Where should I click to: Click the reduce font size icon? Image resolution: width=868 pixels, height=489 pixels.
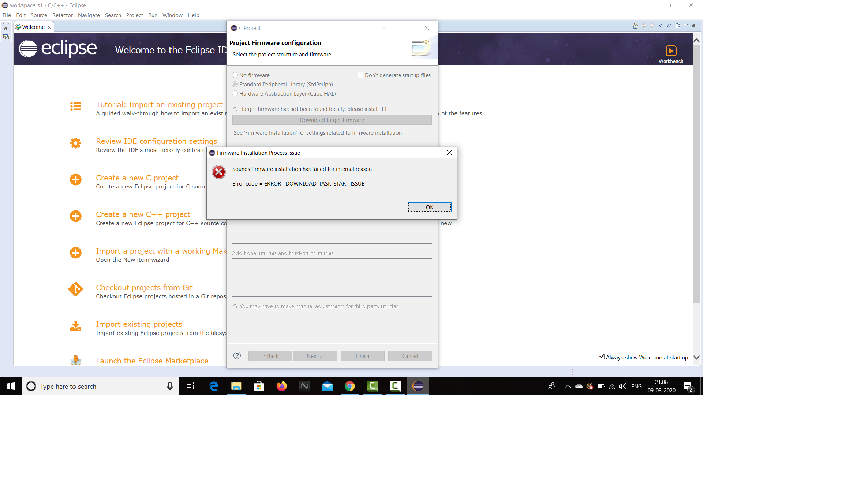tap(660, 26)
